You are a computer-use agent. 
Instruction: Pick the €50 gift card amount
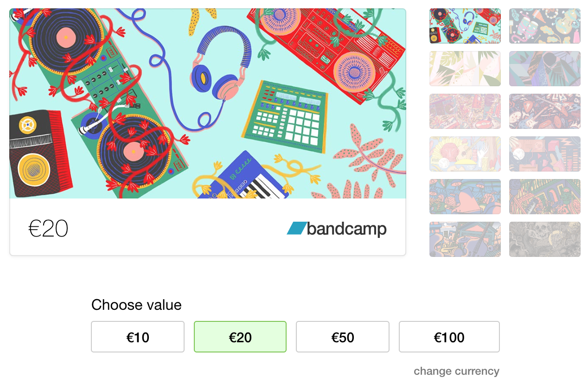[343, 337]
